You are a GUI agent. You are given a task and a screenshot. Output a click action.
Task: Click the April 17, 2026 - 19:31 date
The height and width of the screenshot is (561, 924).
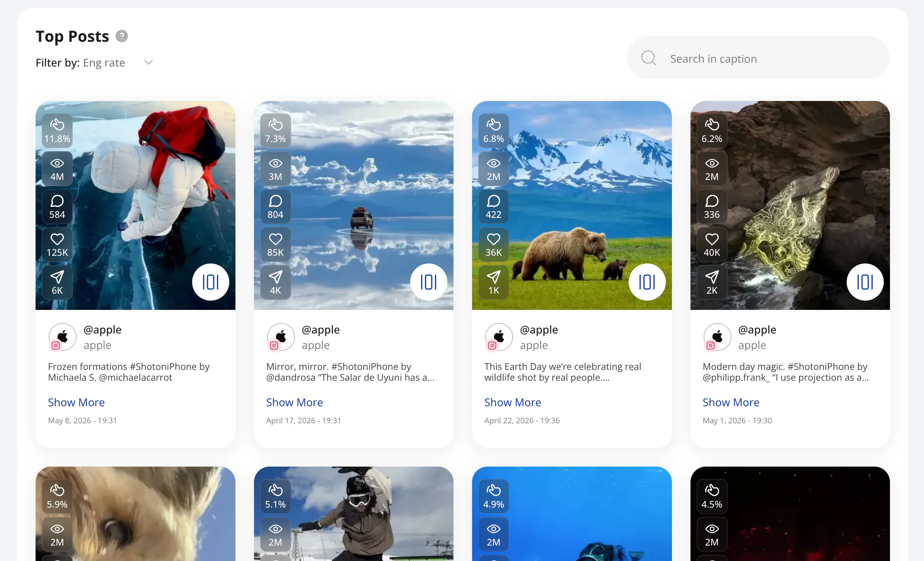[304, 421]
